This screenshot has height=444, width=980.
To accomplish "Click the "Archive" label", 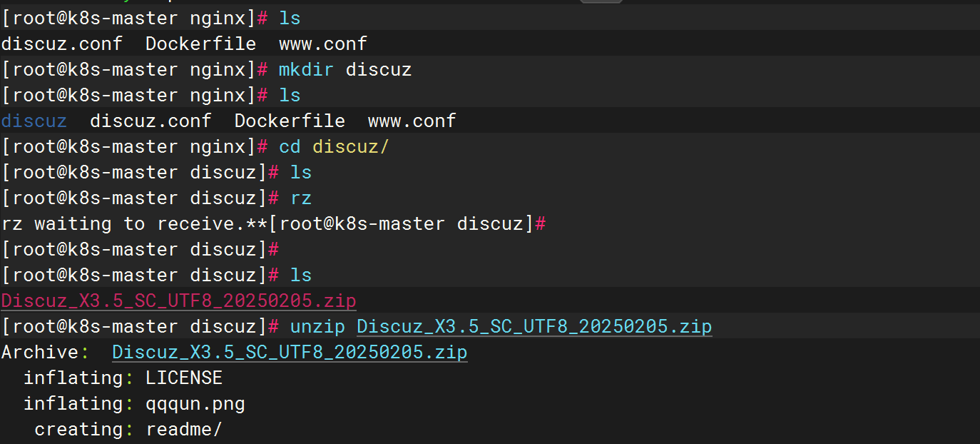I will tap(41, 352).
